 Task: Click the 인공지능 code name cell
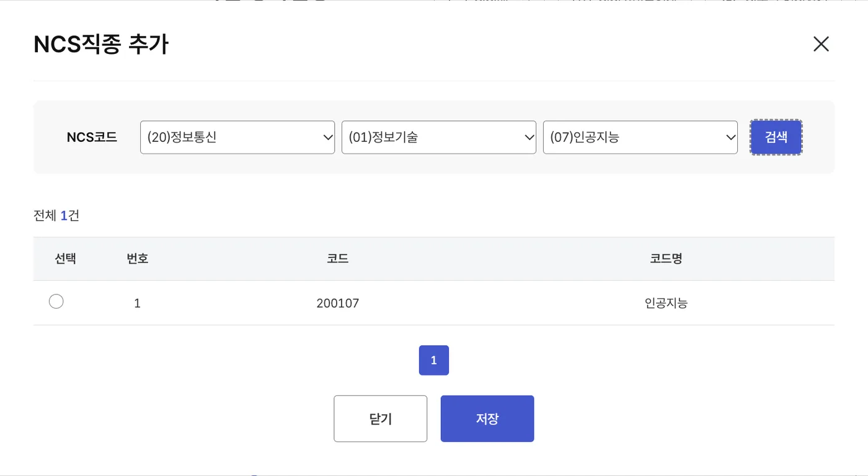(666, 303)
